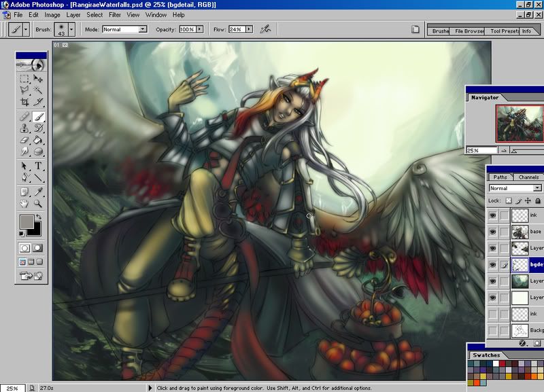Viewport: 544px width, 392px height.
Task: Toggle lock position in Layers panel
Action: 528,200
